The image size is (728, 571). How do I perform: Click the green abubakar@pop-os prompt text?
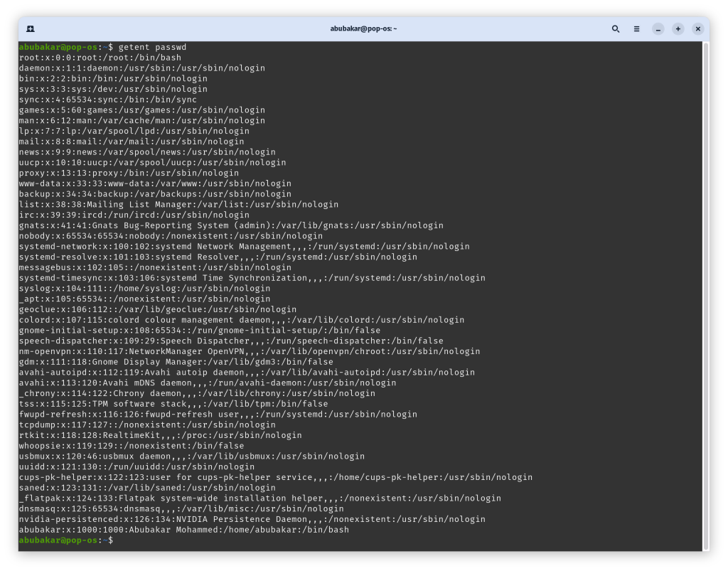[x=55, y=540]
